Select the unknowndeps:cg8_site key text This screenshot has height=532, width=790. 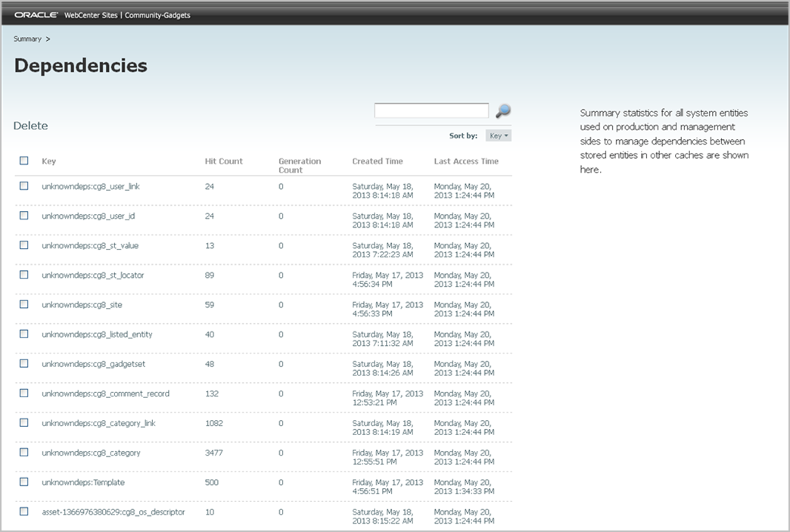point(82,305)
